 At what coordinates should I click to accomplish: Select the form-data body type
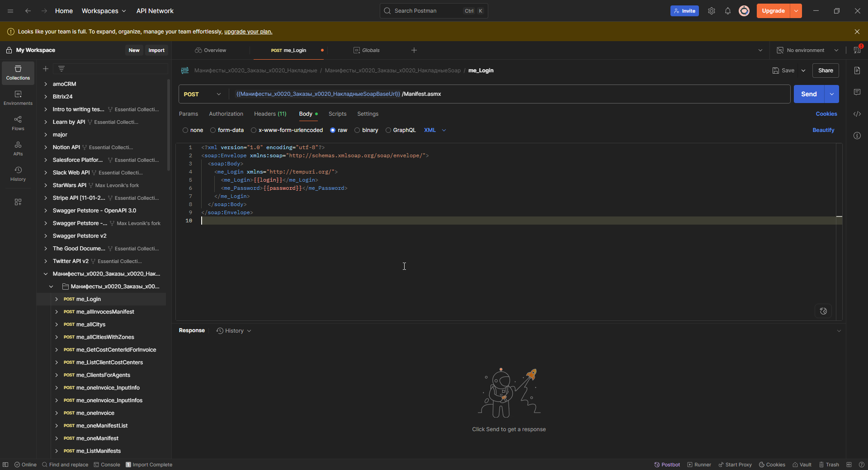(227, 130)
